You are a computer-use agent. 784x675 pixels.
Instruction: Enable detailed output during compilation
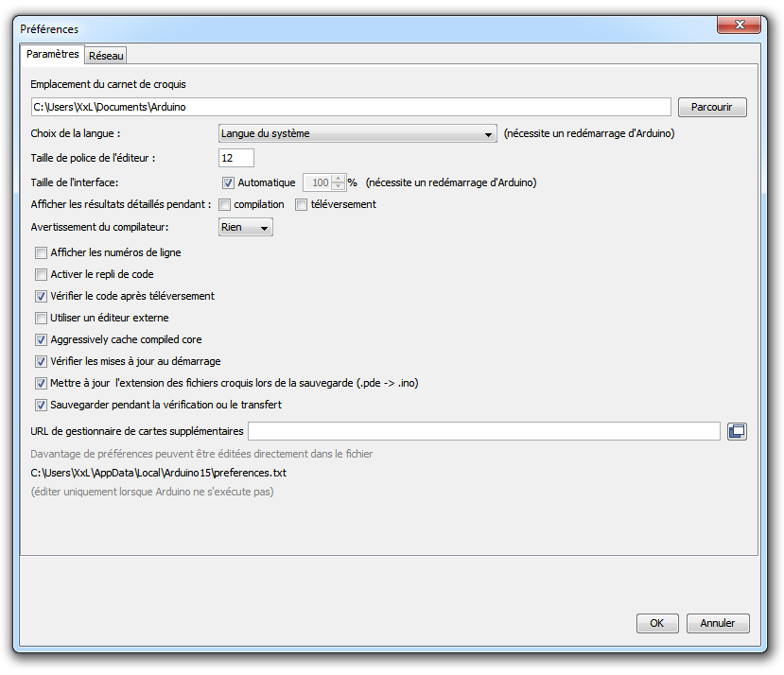tap(224, 204)
